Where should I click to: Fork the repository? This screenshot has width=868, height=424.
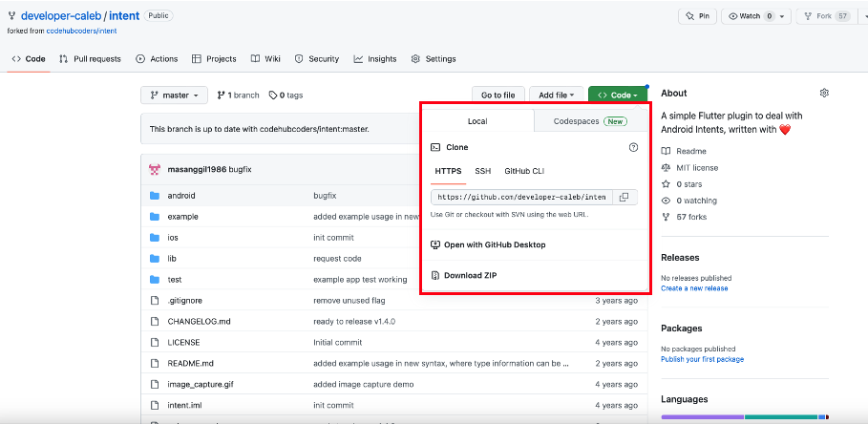click(827, 16)
